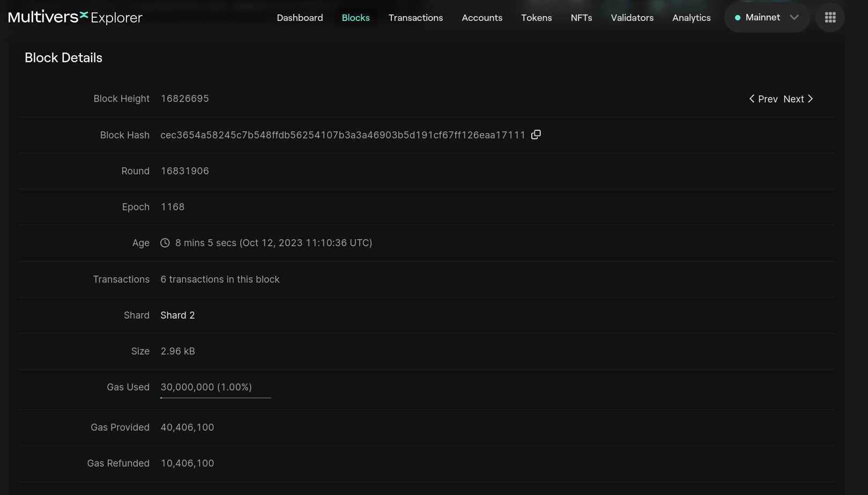Go to the next block
The image size is (868, 495).
coord(798,99)
